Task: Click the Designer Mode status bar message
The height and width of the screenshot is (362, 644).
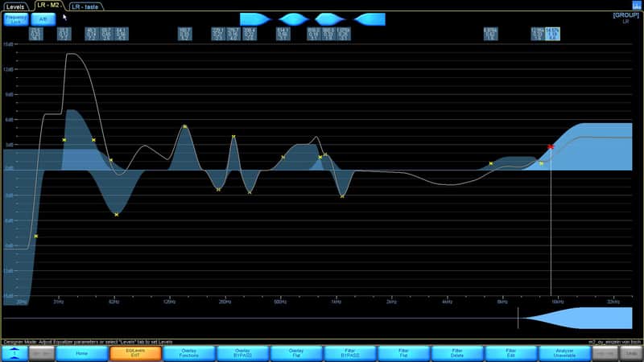Action: 88,342
